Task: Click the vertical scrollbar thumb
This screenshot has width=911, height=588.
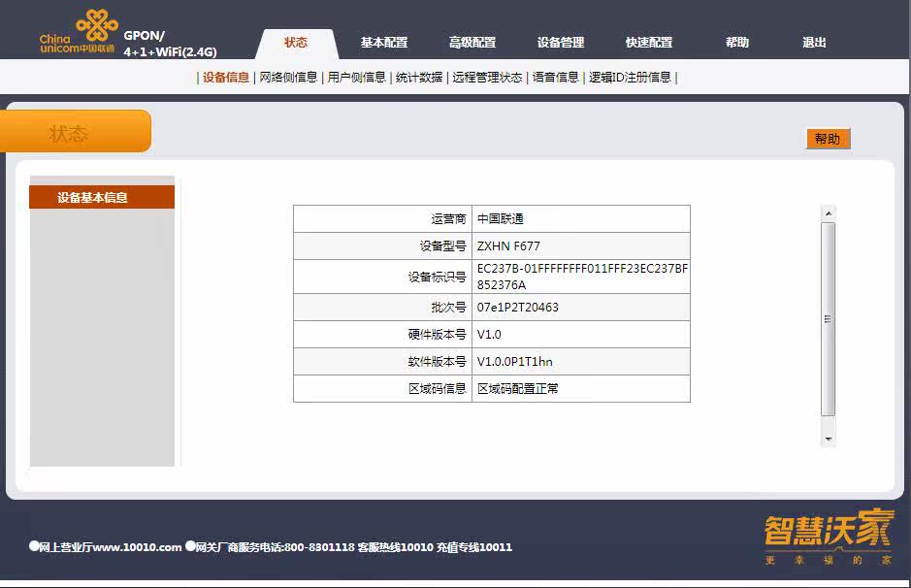Action: coord(829,319)
